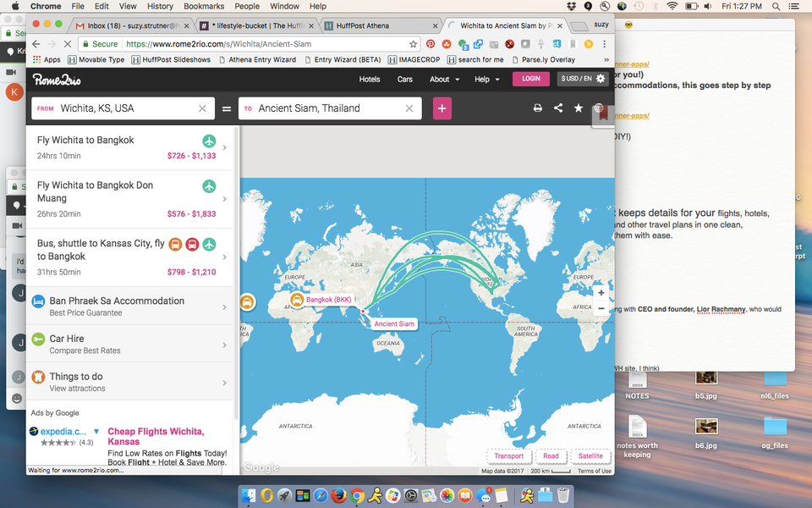Bookmark this page with the star in address bar

click(x=414, y=44)
